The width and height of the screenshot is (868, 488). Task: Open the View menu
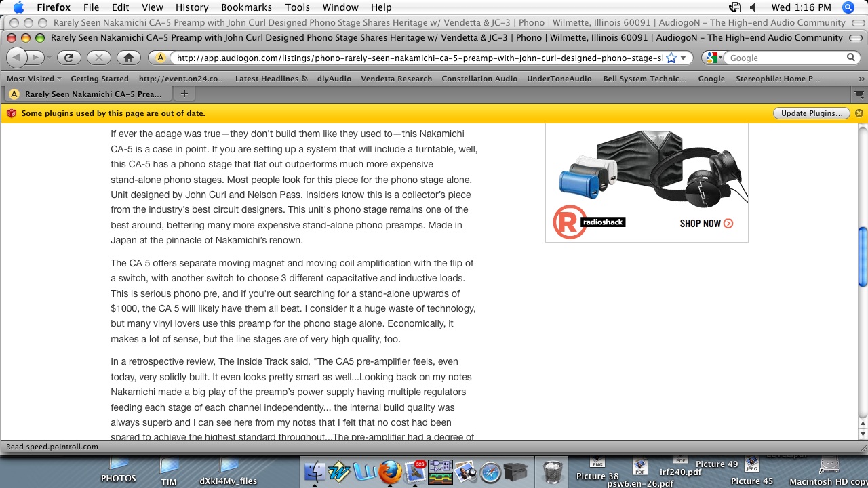coord(153,7)
